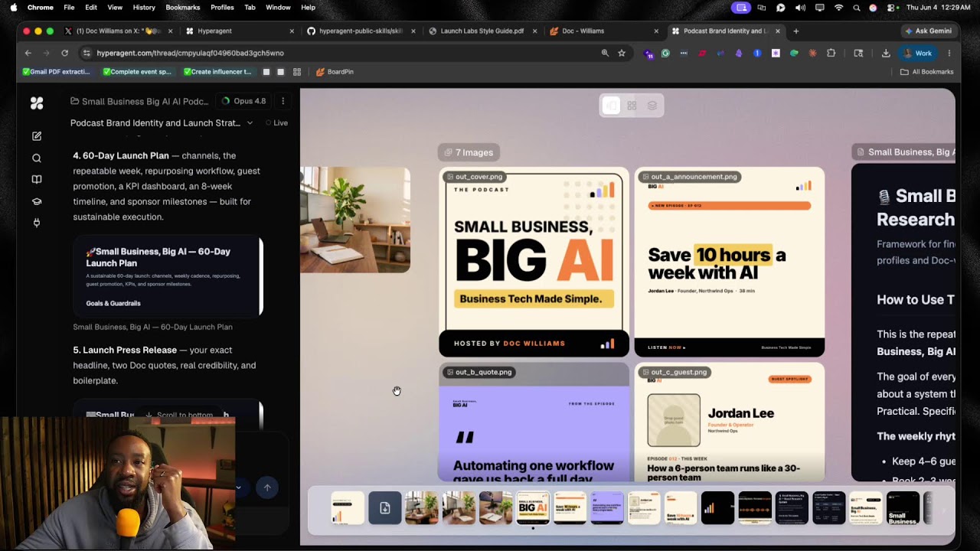The height and width of the screenshot is (551, 980).
Task: Open the out_a_announcement.png image
Action: tap(729, 262)
